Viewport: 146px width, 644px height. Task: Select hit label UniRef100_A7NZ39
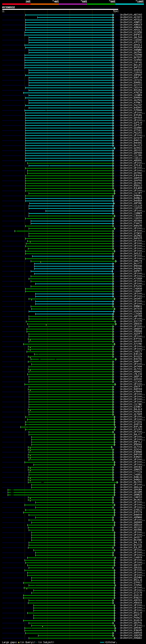(131, 93)
